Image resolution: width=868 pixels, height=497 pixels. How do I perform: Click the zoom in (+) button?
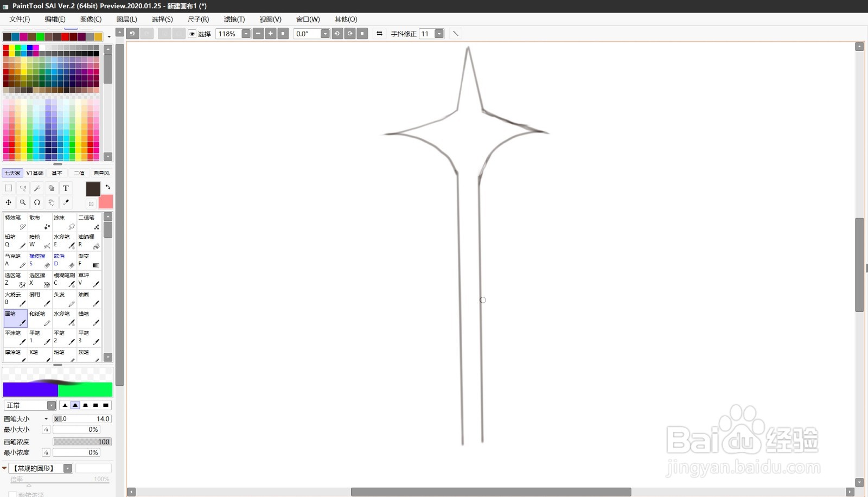pyautogui.click(x=270, y=34)
